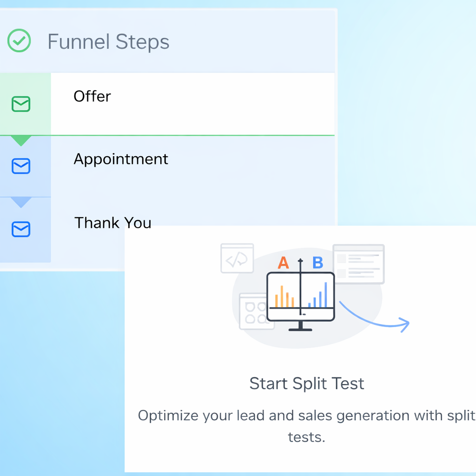Open the Appointment funnel step

(x=121, y=159)
